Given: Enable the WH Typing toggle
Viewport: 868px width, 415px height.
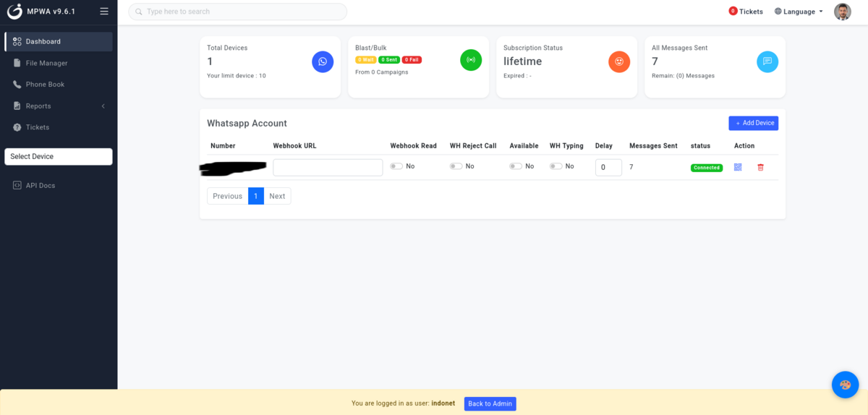Looking at the screenshot, I should coord(556,166).
